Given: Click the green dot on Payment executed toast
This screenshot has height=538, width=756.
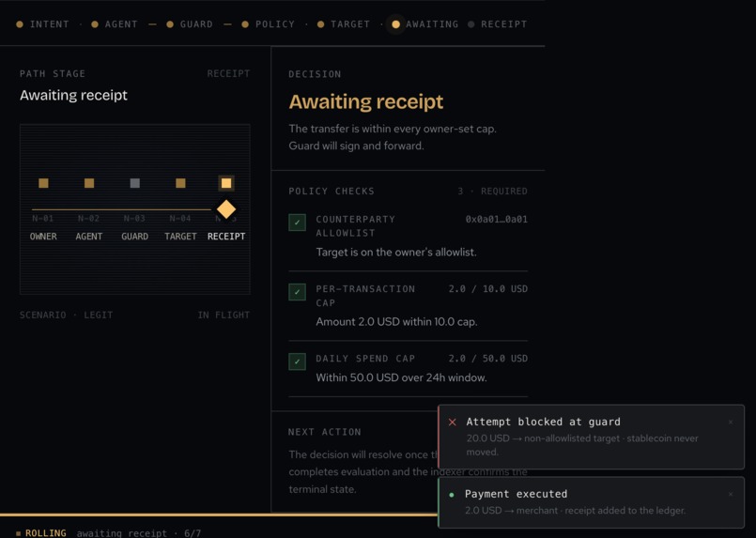Looking at the screenshot, I should [x=452, y=495].
